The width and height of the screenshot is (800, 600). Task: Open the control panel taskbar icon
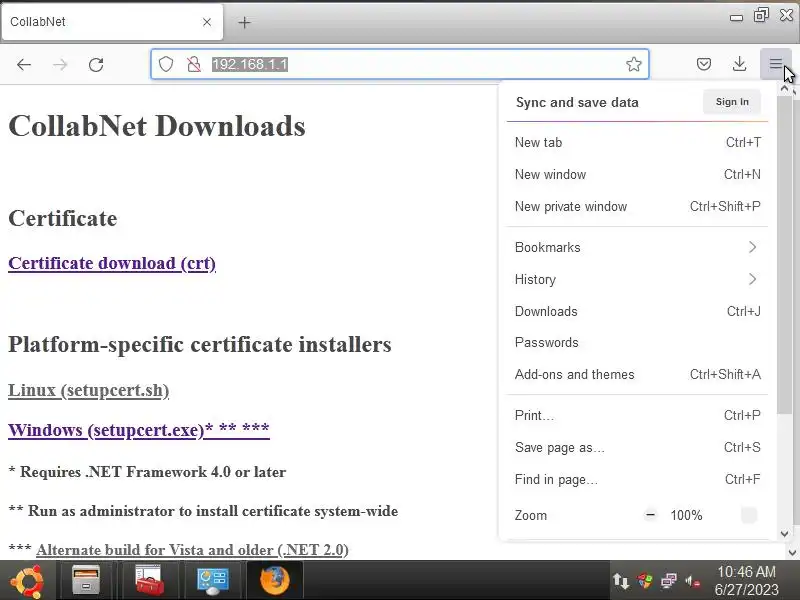pyautogui.click(x=213, y=581)
